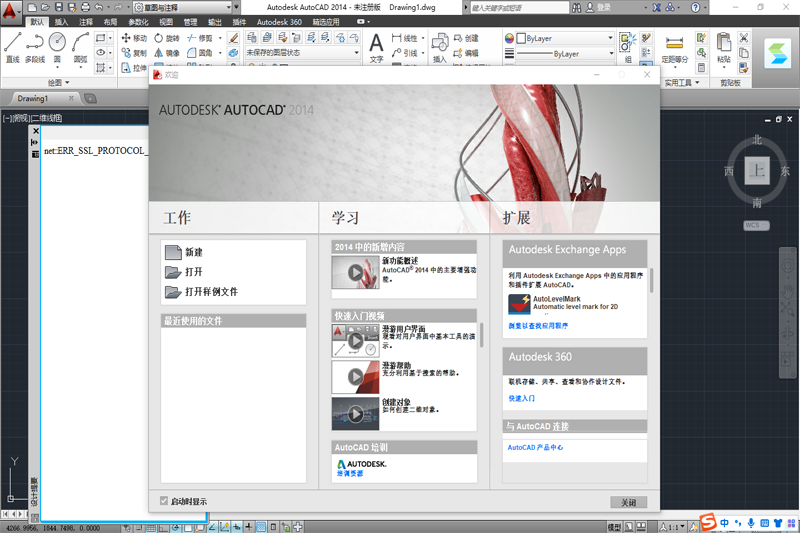Play the 创建对象 video thumbnail
The image size is (800, 533).
coord(356,414)
